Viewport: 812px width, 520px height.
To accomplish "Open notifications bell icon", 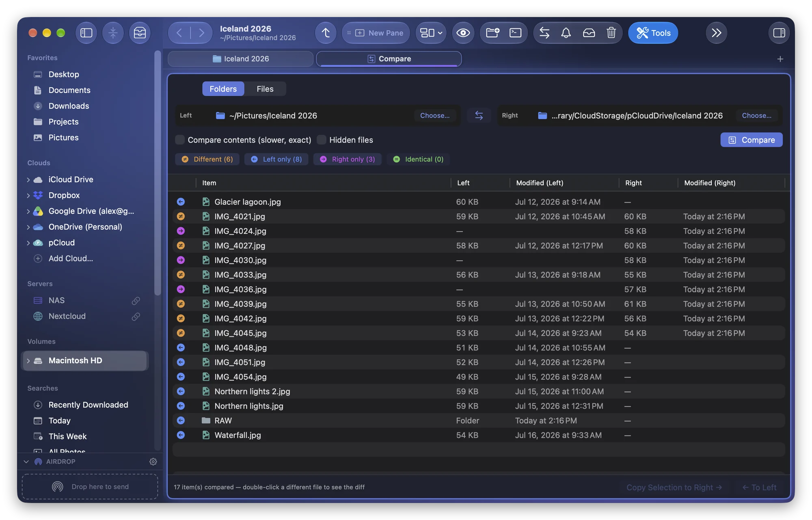I will 566,33.
